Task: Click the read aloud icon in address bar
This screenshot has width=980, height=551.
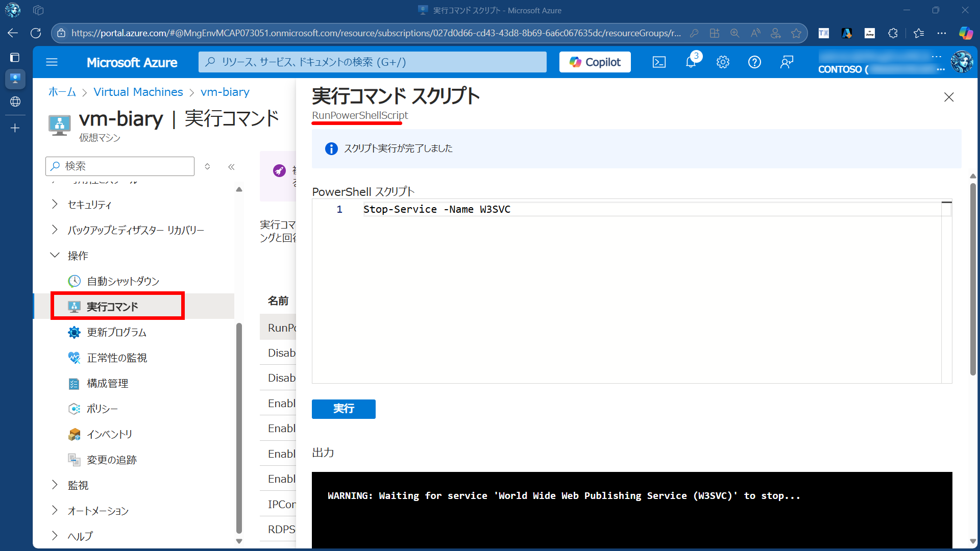Action: point(755,33)
